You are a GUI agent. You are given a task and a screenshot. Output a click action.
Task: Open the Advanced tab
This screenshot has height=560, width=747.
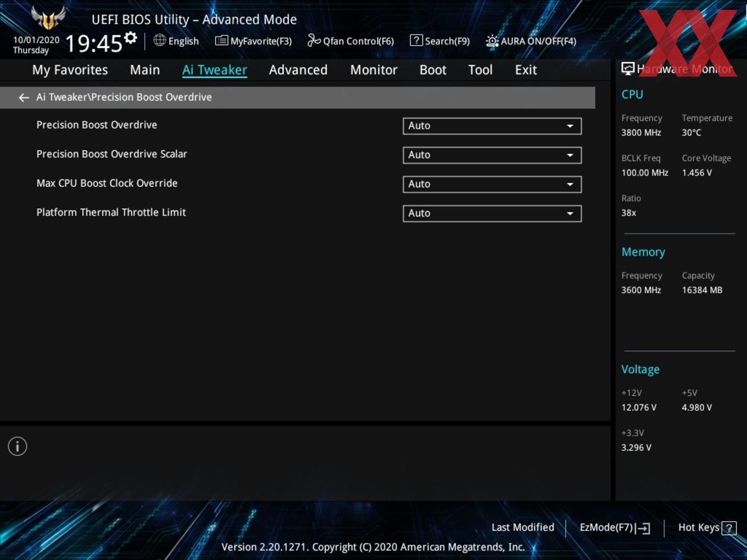tap(298, 70)
